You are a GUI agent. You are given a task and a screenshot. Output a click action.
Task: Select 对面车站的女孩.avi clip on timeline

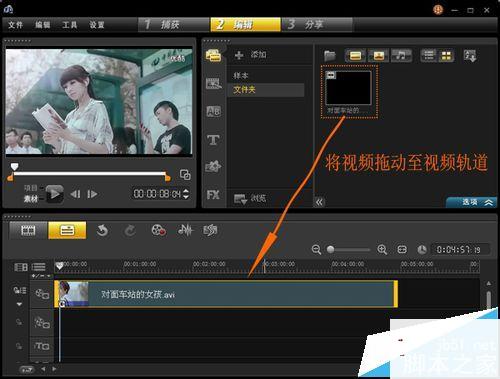pos(226,294)
